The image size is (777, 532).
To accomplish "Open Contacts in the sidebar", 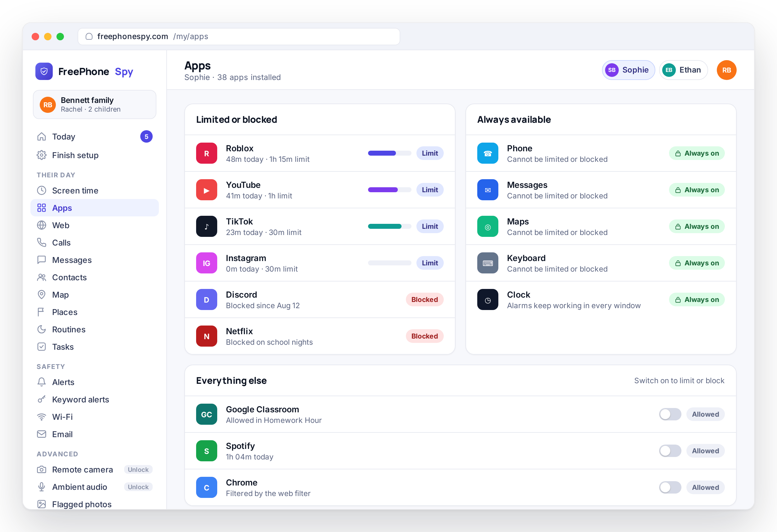I will [x=95, y=277].
